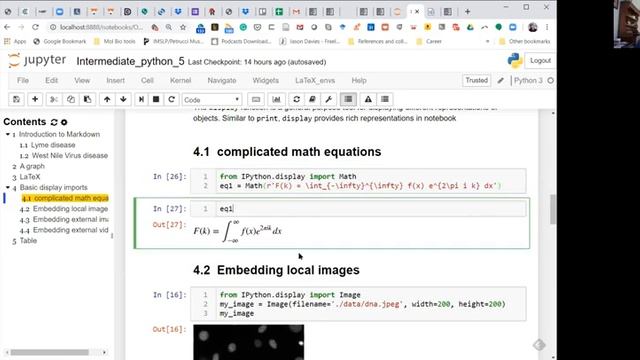The height and width of the screenshot is (360, 640).
Task: Open the Insert menu
Action: [x=116, y=80]
